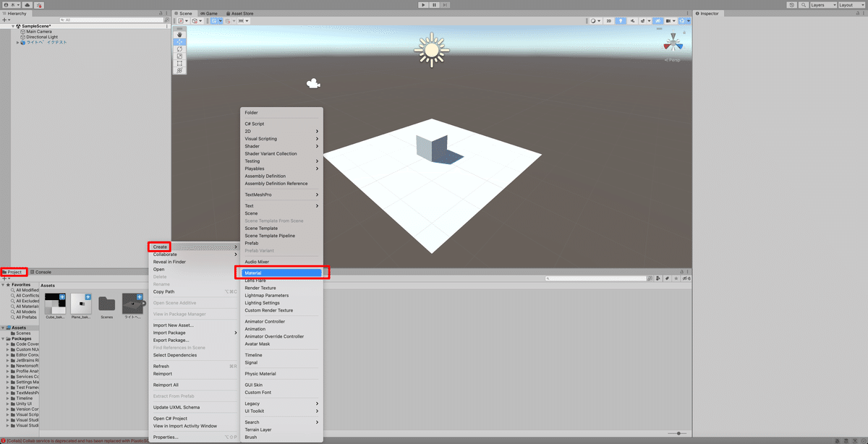Viewport: 868px width, 444px height.
Task: Lock the Hierarchy panel
Action: (161, 13)
